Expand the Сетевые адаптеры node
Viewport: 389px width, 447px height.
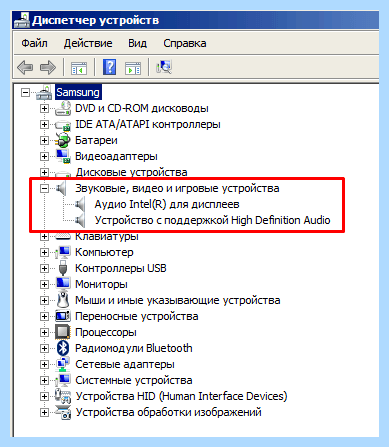coord(44,364)
